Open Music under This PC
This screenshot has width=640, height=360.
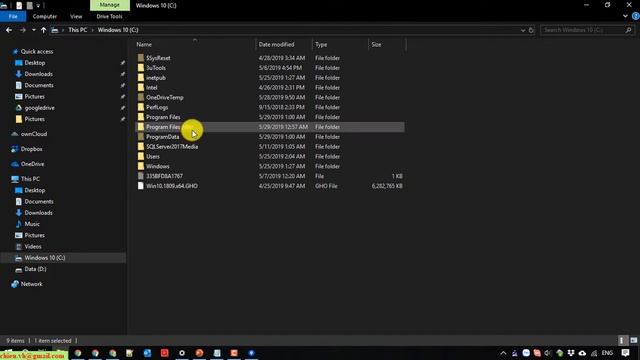32,224
